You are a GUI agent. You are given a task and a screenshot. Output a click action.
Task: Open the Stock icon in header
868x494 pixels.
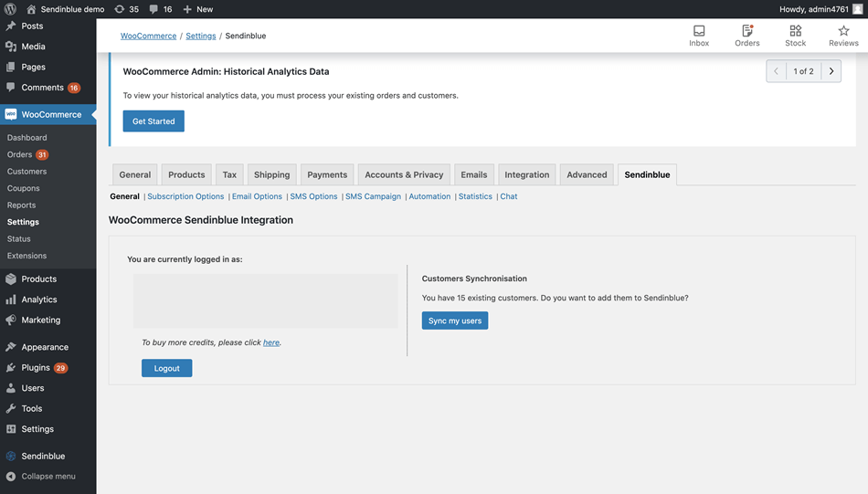coord(796,30)
